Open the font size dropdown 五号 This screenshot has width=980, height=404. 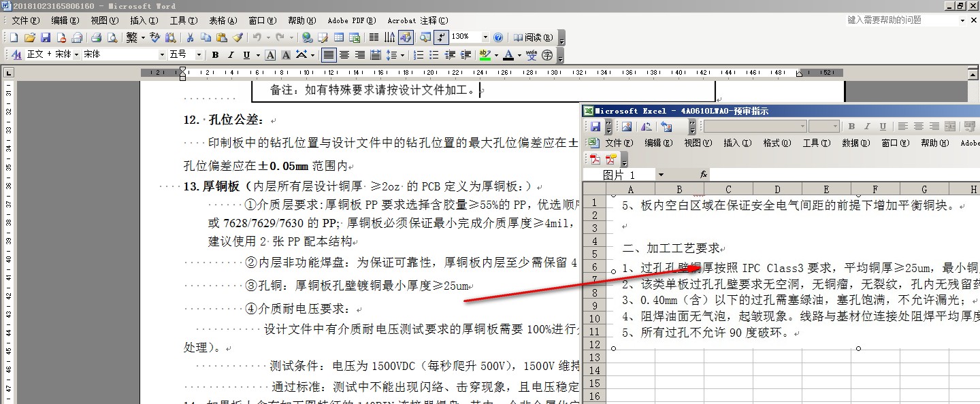click(199, 54)
